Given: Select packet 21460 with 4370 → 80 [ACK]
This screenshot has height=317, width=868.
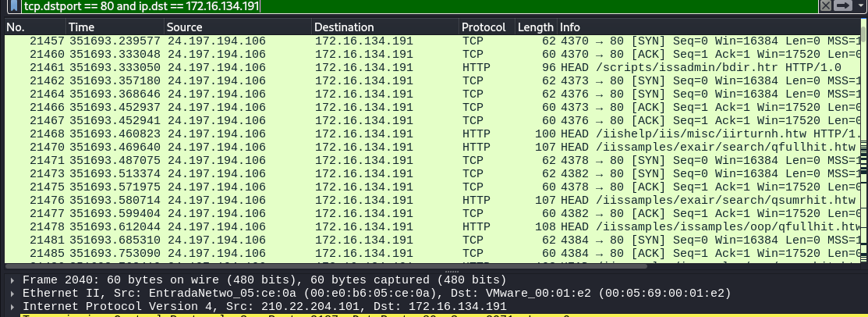Looking at the screenshot, I should [434, 55].
